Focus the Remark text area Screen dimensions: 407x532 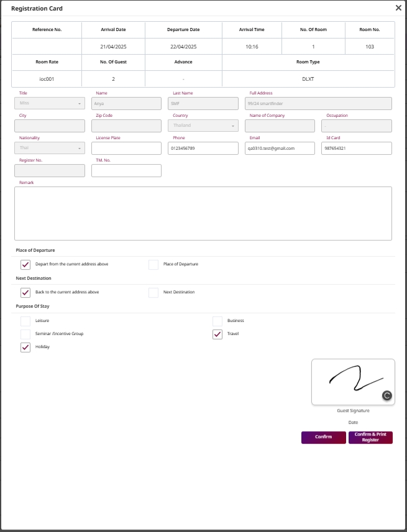[x=203, y=213]
